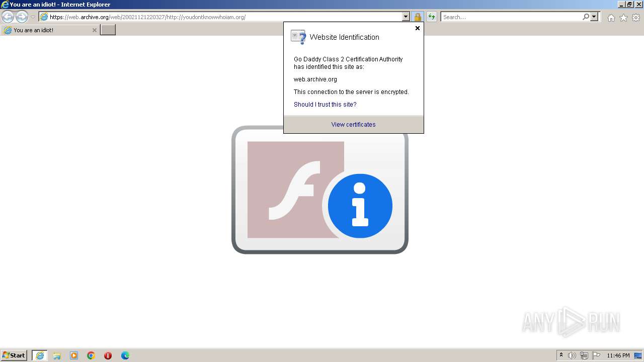This screenshot has height=362, width=644.
Task: Click Internet Explorer title bar icon
Action: 5,5
